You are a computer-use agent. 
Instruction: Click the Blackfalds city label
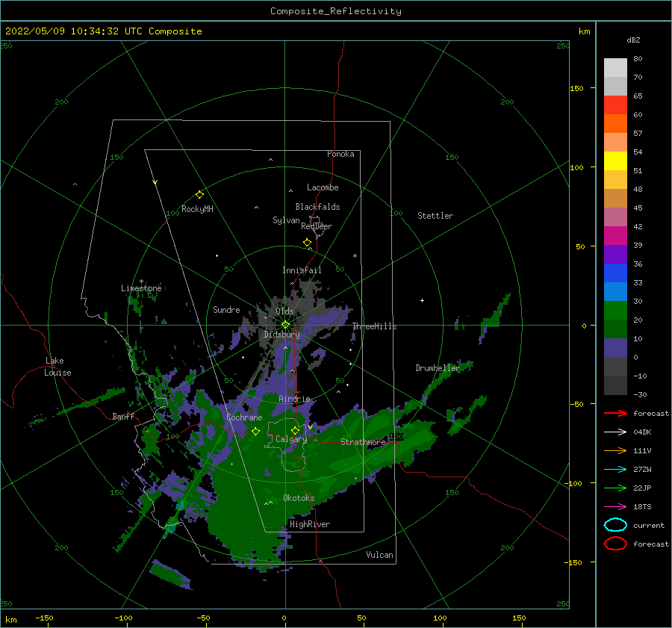tap(317, 207)
